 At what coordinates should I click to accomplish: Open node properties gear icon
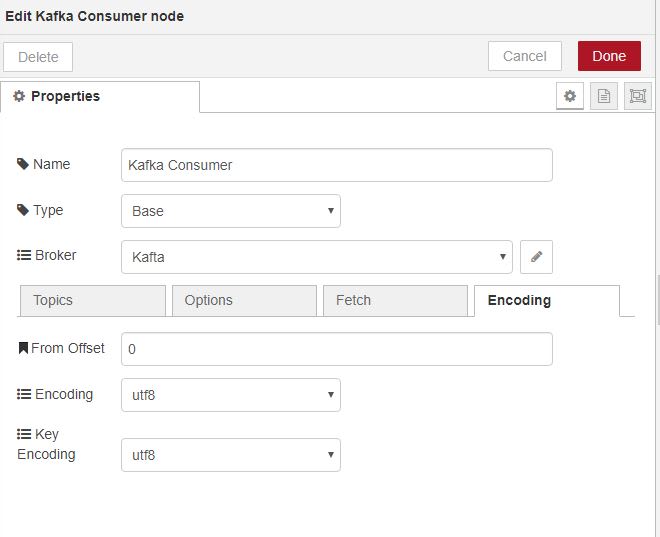tap(570, 96)
